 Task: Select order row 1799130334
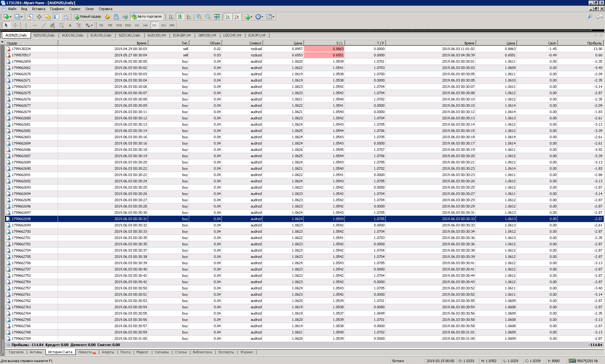tap(304, 49)
